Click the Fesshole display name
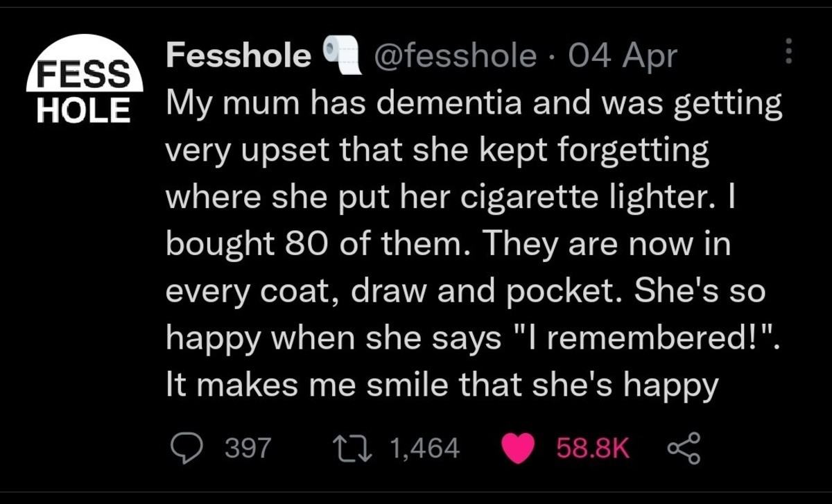 click(239, 56)
